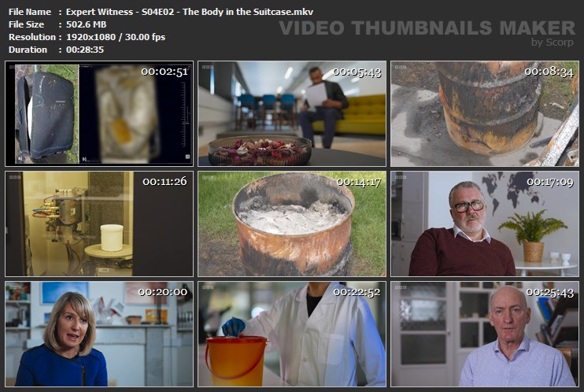Open the ash-filled barrel thumbnail at 00:14:17
The image size is (584, 392).
click(292, 224)
